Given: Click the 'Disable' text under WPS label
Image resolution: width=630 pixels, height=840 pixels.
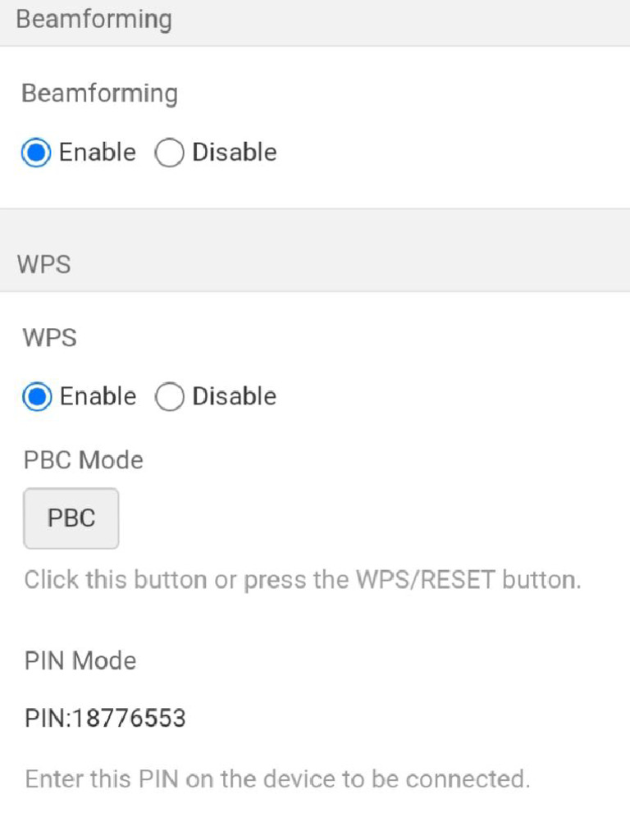Looking at the screenshot, I should pos(234,397).
